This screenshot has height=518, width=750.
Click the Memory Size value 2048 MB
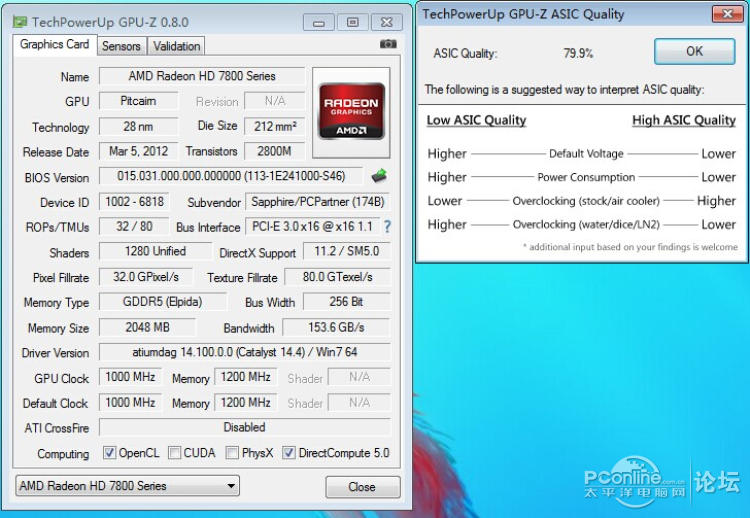click(147, 327)
